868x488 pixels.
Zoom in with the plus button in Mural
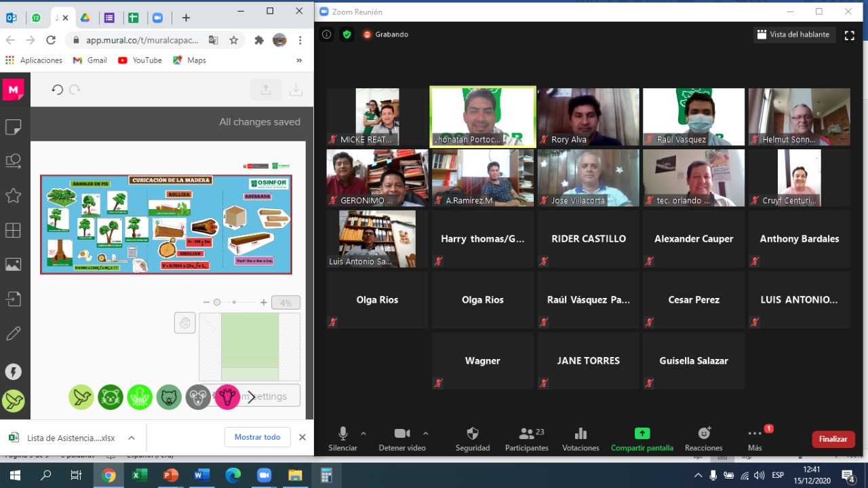pos(264,303)
